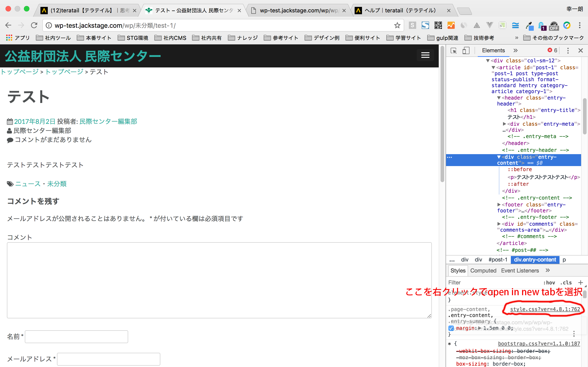Toggle element state filters with :hov
This screenshot has height=367, width=588.
pyautogui.click(x=550, y=282)
